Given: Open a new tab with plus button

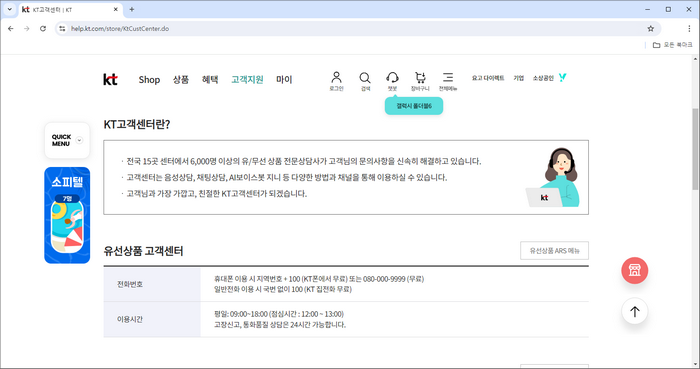Looking at the screenshot, I should click(132, 9).
